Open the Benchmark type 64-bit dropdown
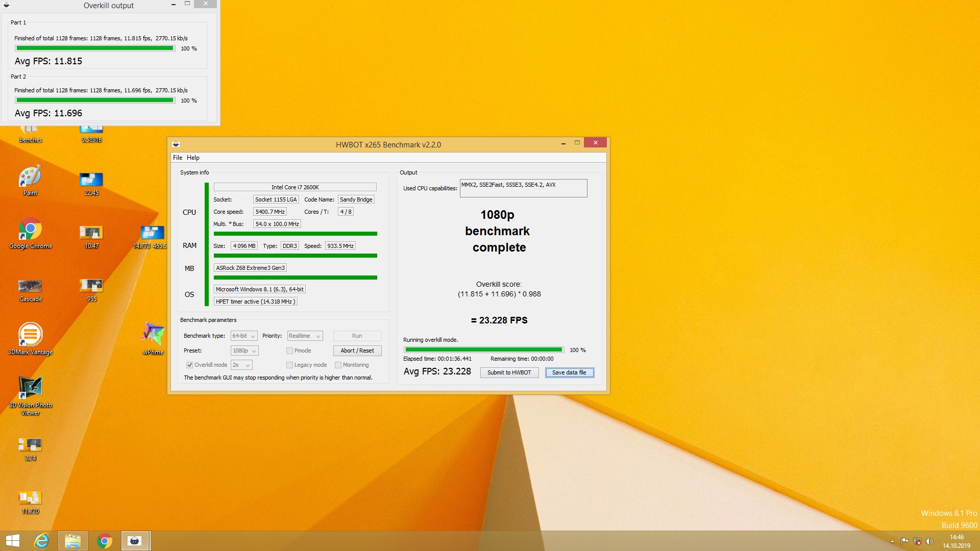 pyautogui.click(x=244, y=336)
